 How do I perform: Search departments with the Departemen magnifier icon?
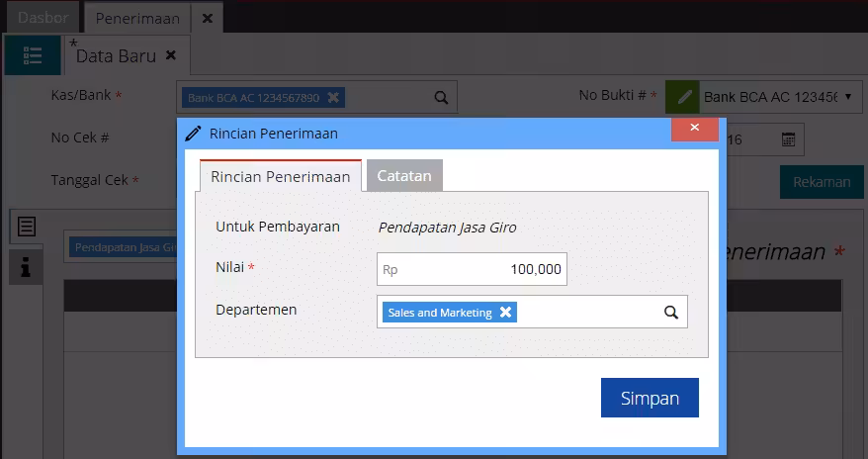671,313
